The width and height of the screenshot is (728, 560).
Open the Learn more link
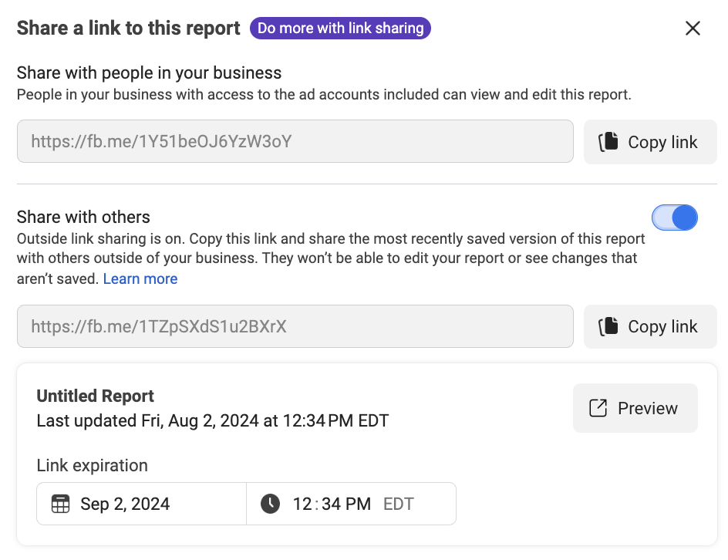(140, 278)
